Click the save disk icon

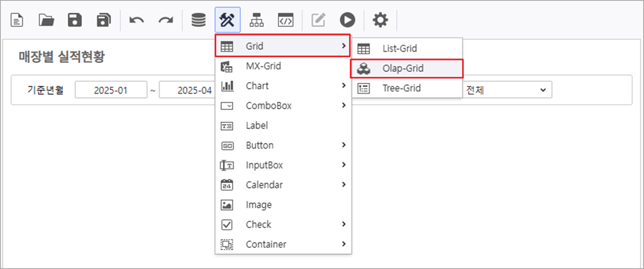coord(75,20)
